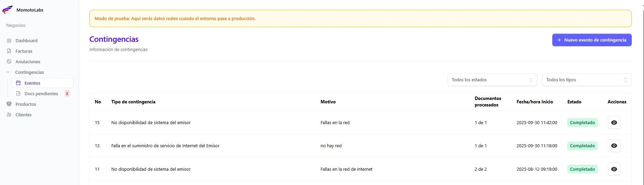
Task: Click the Productos box icon
Action: pyautogui.click(x=9, y=104)
